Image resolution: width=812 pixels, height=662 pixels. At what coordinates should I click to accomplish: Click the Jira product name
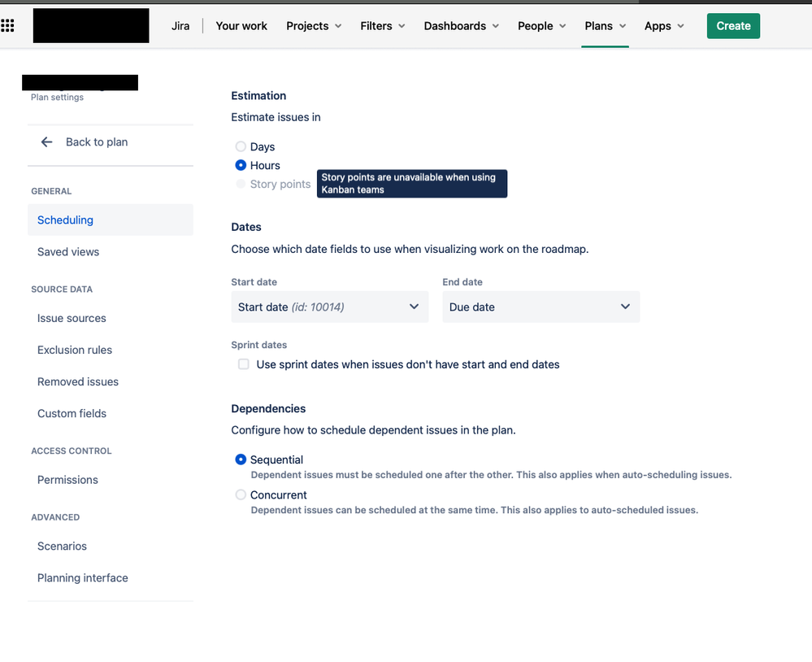180,26
